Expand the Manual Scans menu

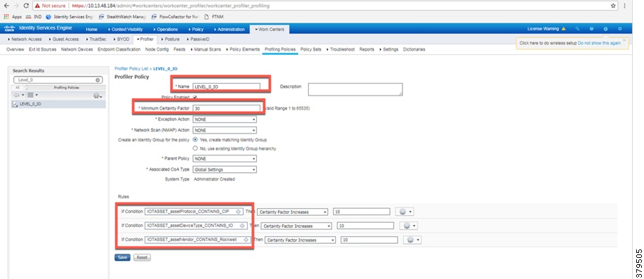click(x=205, y=49)
